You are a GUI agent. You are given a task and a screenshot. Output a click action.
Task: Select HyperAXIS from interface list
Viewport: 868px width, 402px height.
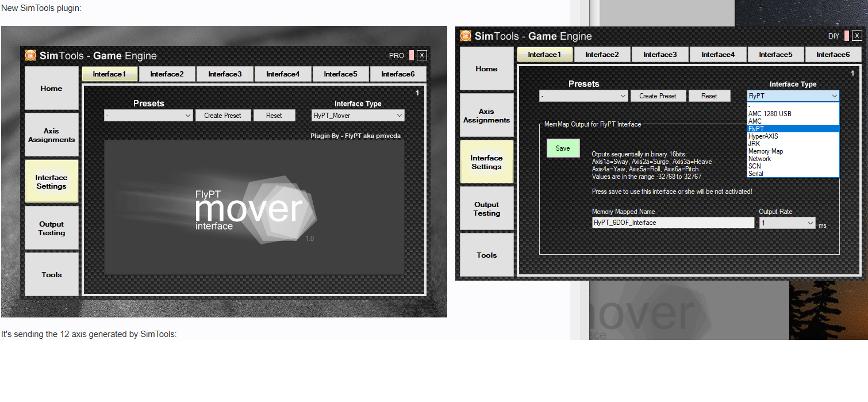point(793,136)
